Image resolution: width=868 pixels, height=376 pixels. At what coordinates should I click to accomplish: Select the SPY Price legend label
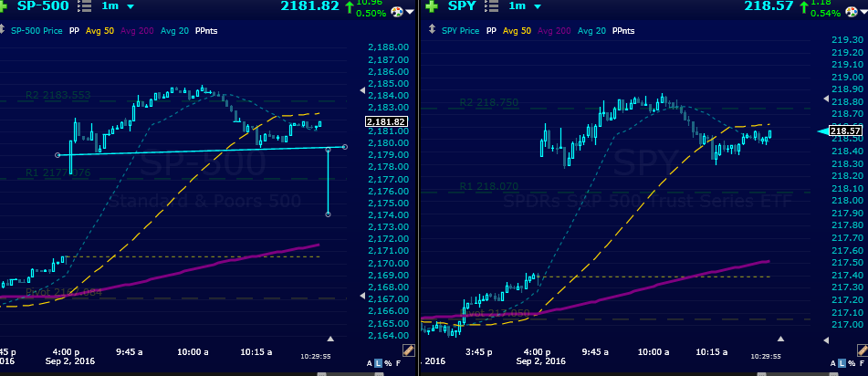click(x=461, y=30)
